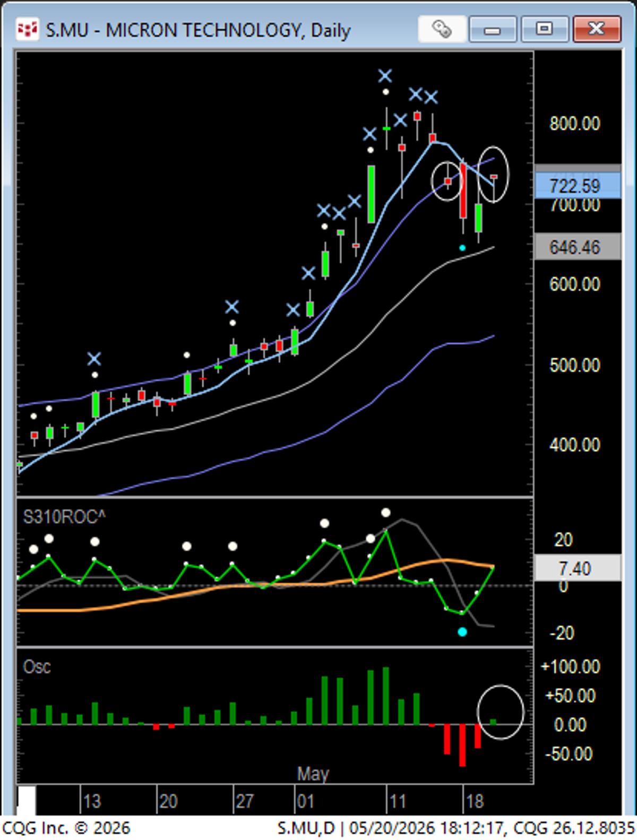Click the Osc study label
Image resolution: width=637 pixels, height=840 pixels.
click(x=37, y=666)
